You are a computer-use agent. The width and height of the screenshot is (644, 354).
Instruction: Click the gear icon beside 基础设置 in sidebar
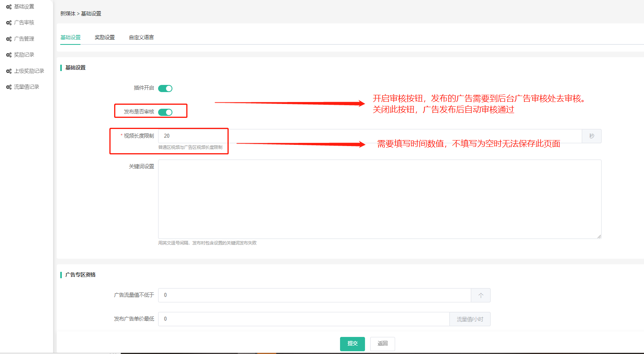9,7
